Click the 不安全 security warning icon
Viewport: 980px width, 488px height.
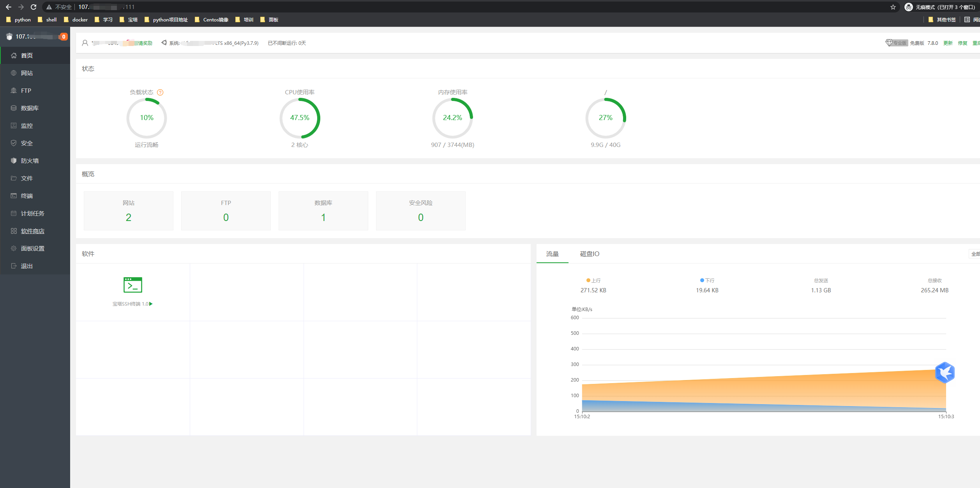point(49,7)
